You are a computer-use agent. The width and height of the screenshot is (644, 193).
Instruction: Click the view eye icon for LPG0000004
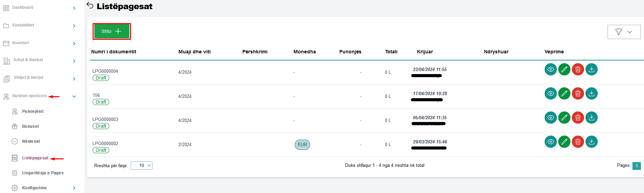550,69
